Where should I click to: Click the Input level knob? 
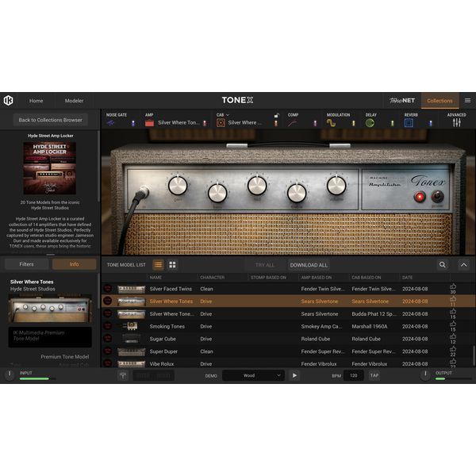[10, 374]
